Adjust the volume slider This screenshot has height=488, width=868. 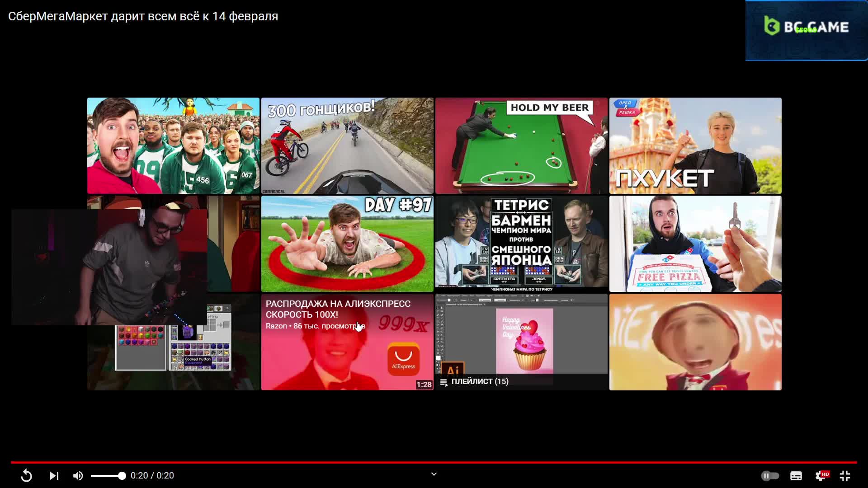point(108,475)
